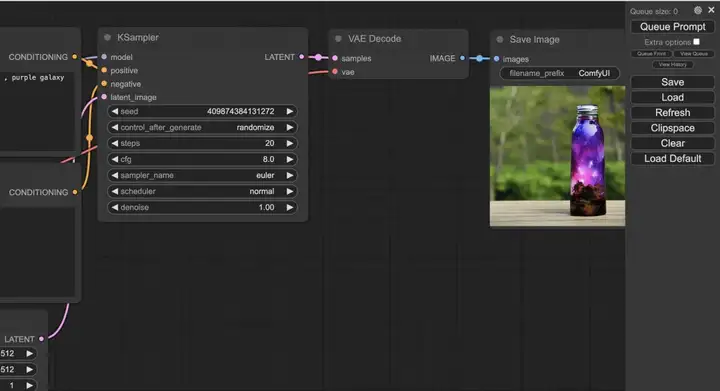Open View History
The height and width of the screenshot is (391, 720).
tap(673, 64)
